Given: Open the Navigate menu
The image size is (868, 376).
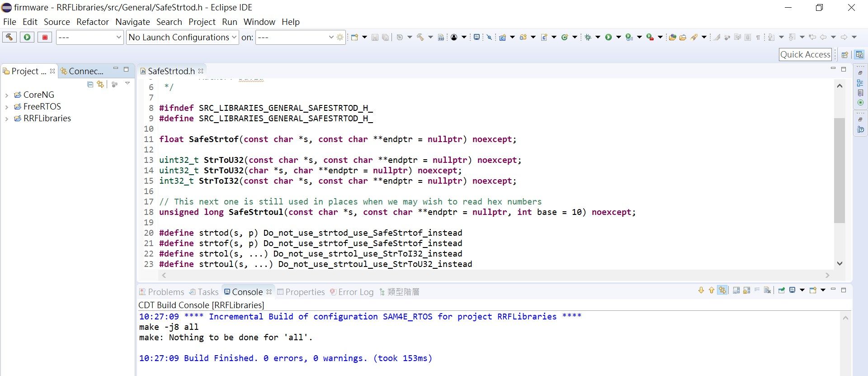Looking at the screenshot, I should (x=132, y=22).
